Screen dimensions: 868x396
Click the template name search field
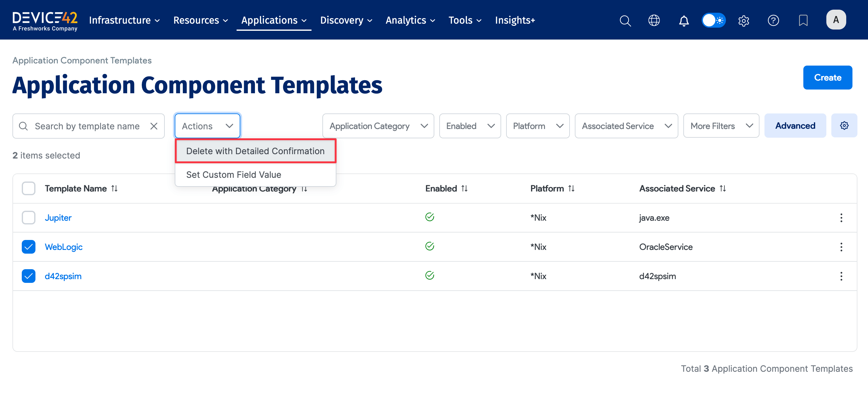coord(87,126)
